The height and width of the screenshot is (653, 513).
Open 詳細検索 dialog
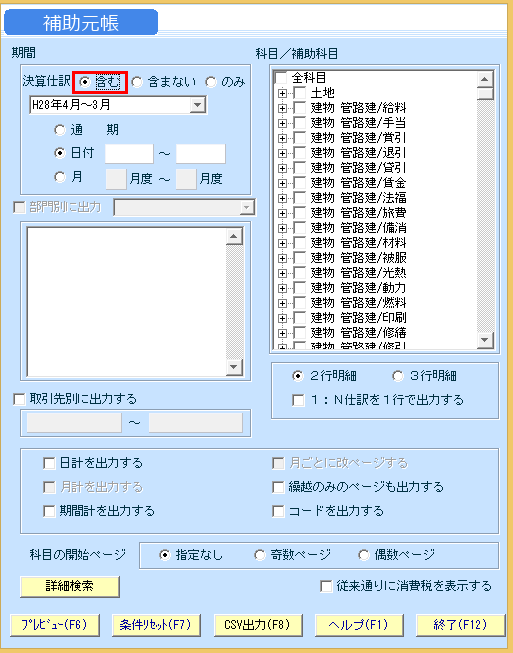pos(70,586)
